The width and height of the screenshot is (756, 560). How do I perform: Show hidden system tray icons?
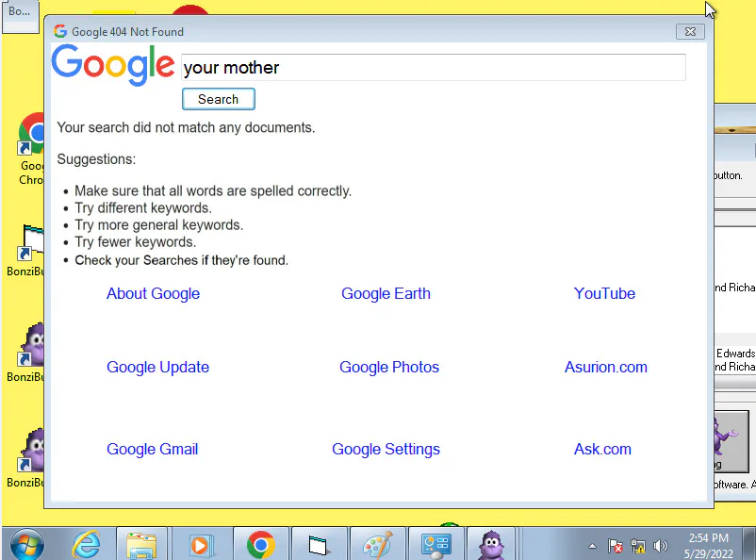tap(592, 547)
